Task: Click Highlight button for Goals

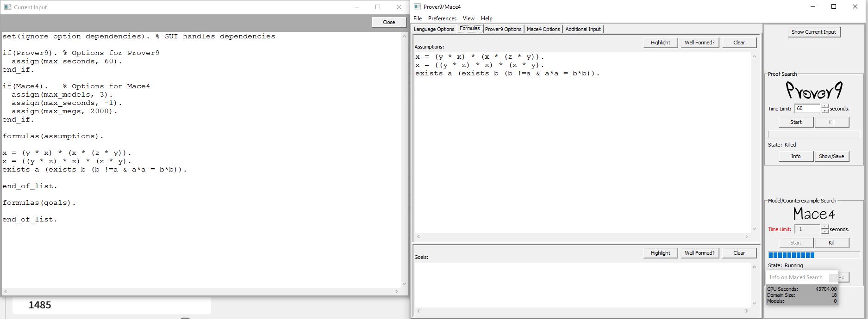Action: 660,253
